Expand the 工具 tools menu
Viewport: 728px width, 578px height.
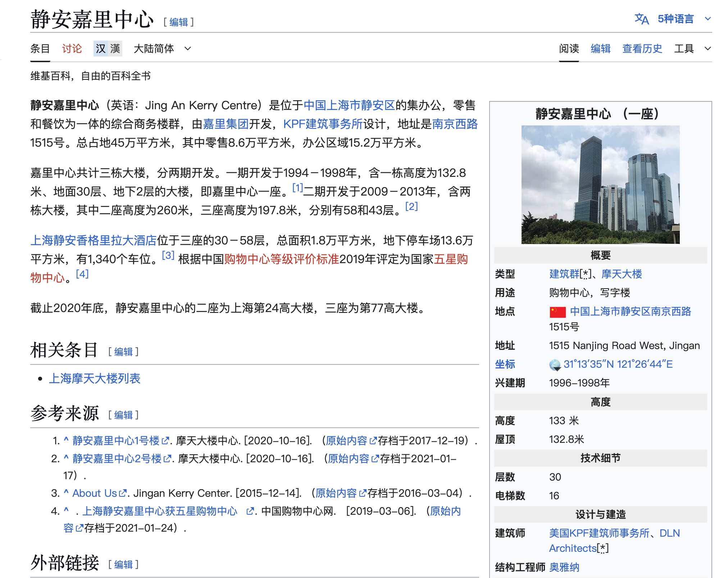(x=692, y=49)
